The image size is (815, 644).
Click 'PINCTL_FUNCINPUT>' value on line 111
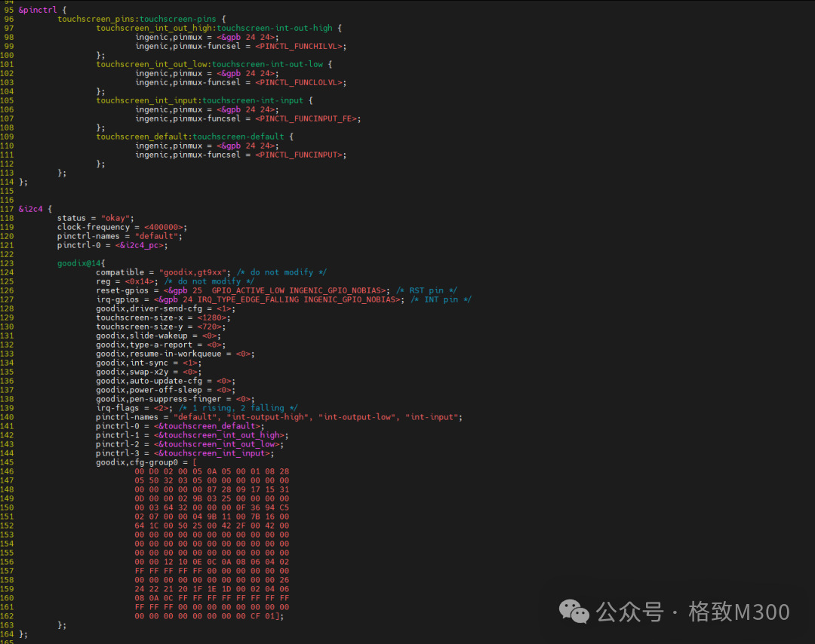[x=301, y=155]
